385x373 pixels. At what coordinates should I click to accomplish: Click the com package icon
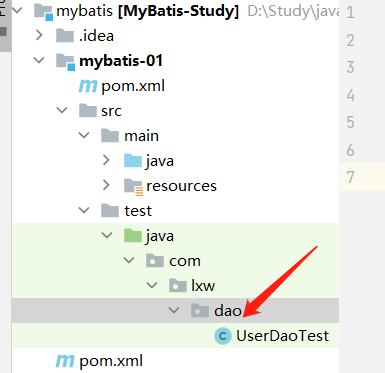point(155,260)
